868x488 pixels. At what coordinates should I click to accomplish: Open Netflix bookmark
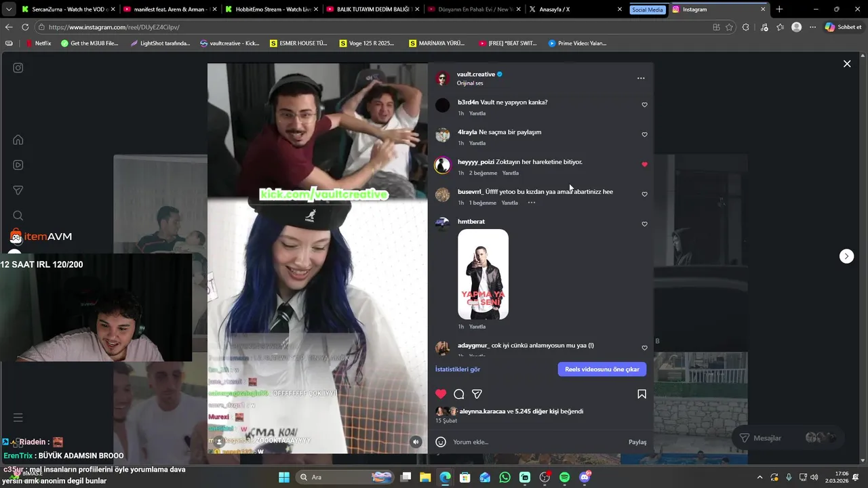pyautogui.click(x=39, y=43)
